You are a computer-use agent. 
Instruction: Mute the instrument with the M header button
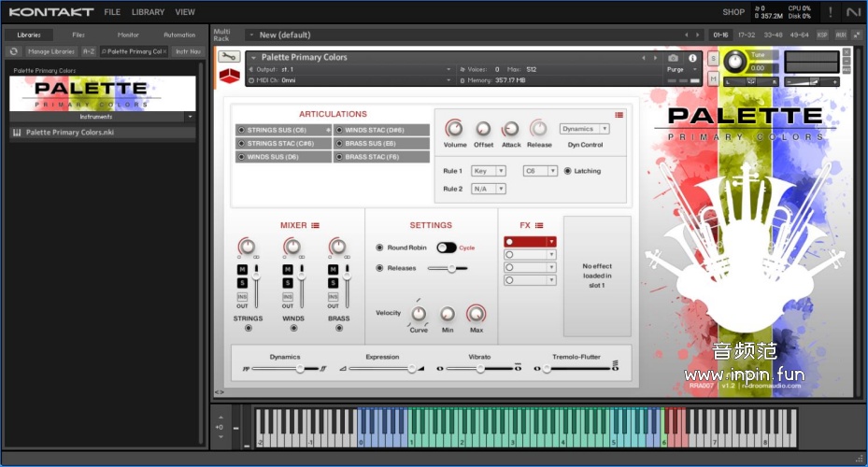pos(713,79)
